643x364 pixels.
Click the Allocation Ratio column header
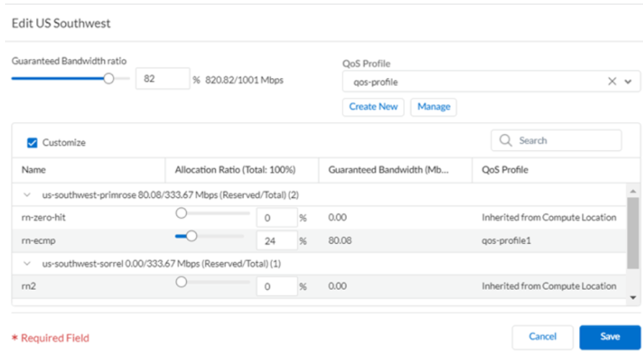point(235,170)
